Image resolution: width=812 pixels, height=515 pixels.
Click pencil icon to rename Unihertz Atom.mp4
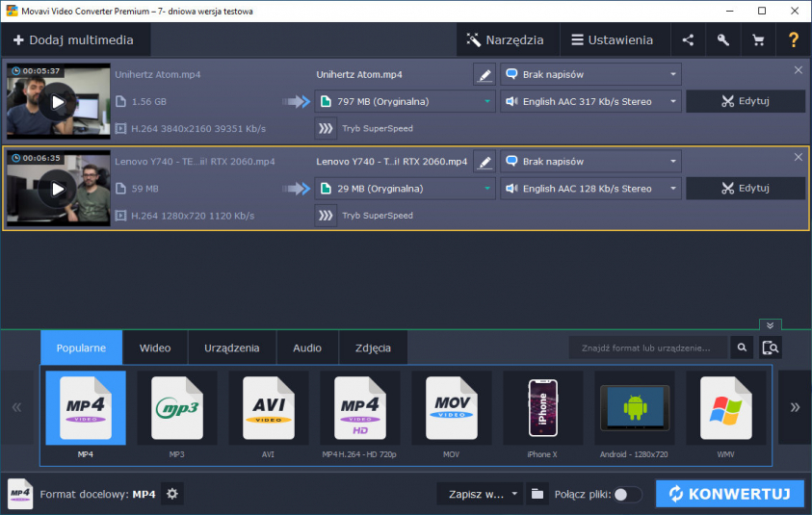pyautogui.click(x=485, y=75)
